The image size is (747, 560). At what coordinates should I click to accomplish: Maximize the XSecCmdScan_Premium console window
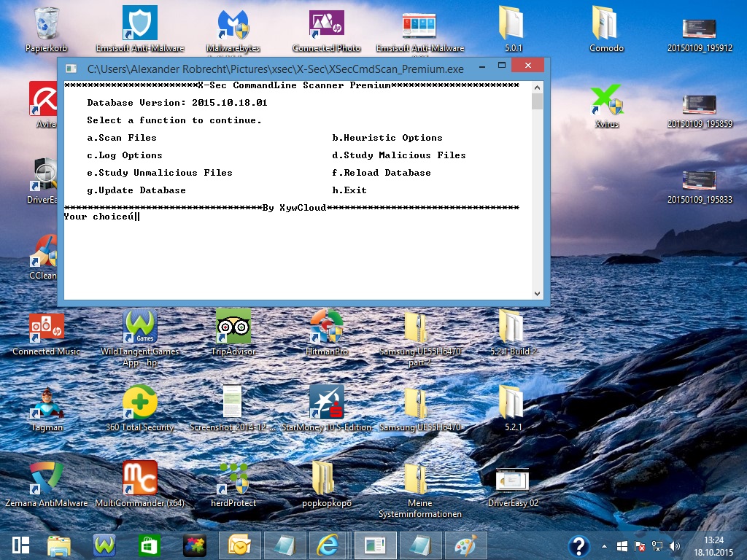click(502, 65)
